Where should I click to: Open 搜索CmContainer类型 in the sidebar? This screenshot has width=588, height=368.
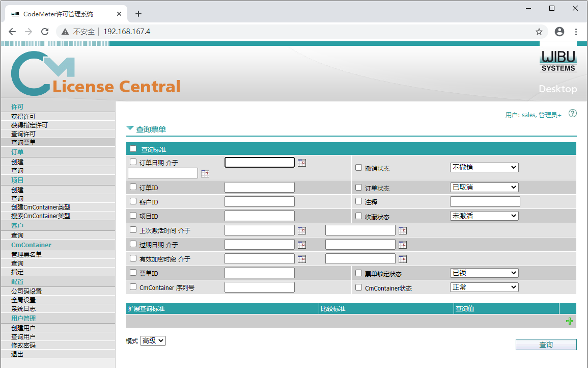tap(41, 216)
